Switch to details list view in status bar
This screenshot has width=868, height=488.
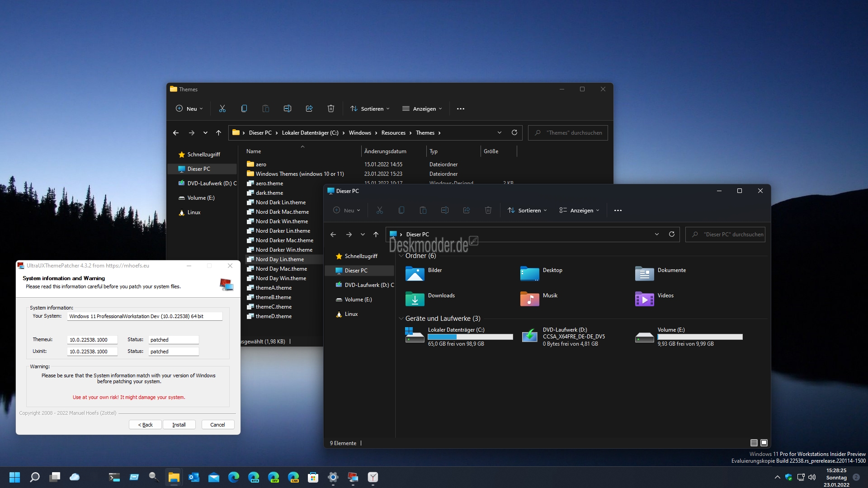754,443
